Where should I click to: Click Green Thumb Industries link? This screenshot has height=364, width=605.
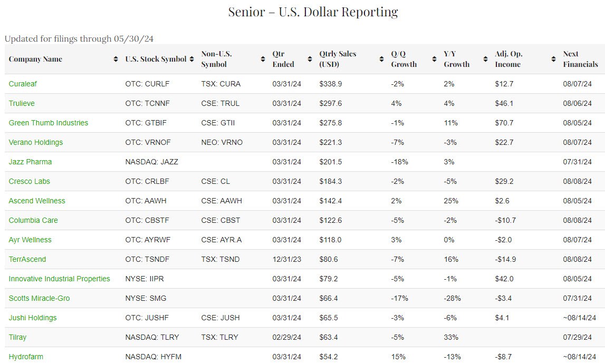49,123
